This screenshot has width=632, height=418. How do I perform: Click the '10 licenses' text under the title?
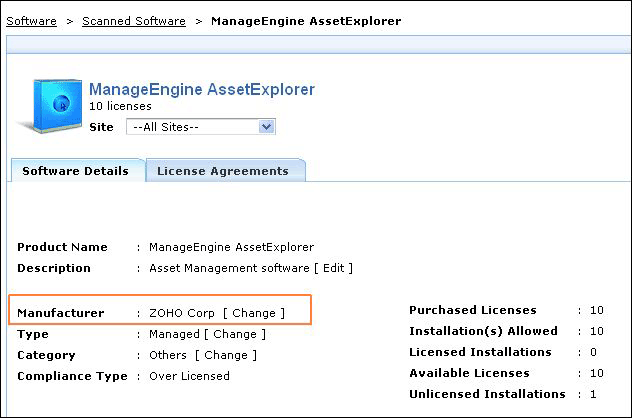pyautogui.click(x=120, y=106)
